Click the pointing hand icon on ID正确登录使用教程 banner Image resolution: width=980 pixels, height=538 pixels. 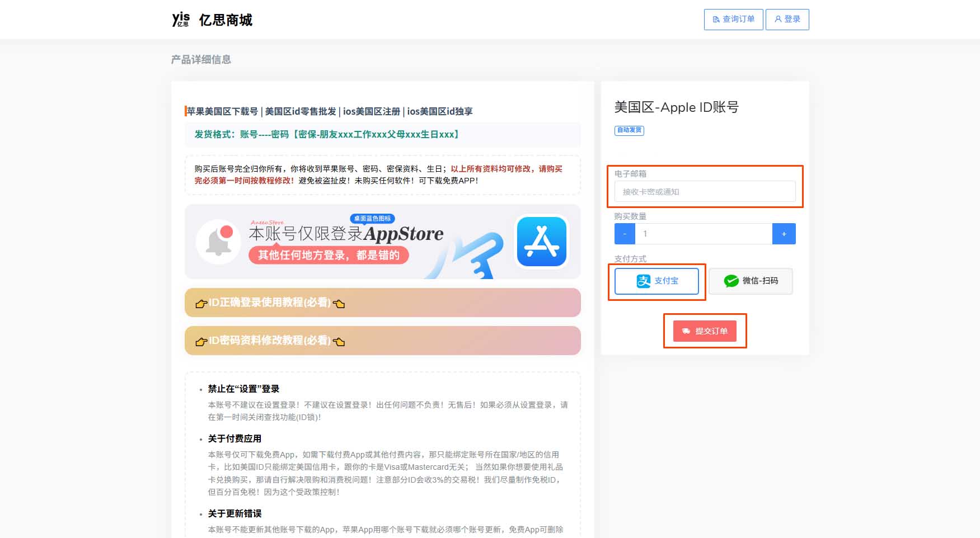(201, 303)
